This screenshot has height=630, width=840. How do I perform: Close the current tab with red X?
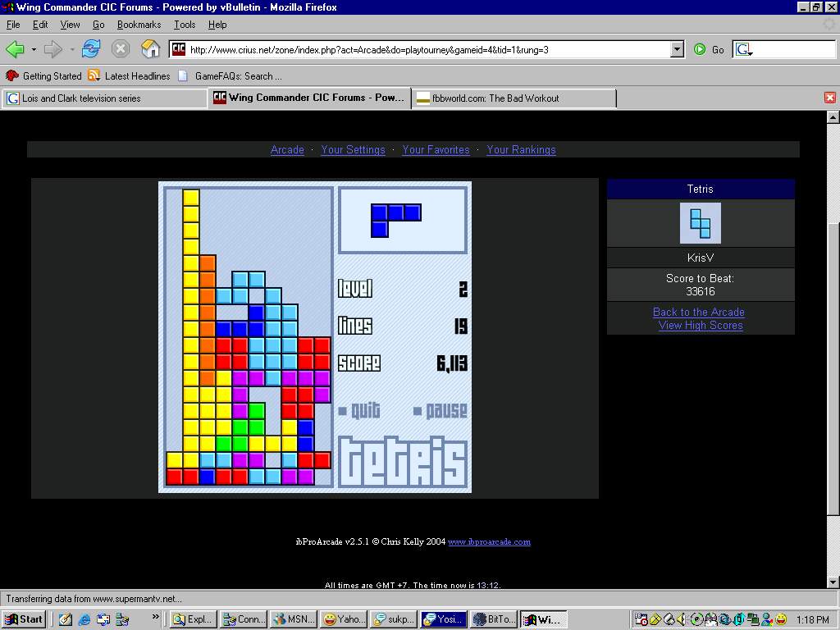pos(830,98)
